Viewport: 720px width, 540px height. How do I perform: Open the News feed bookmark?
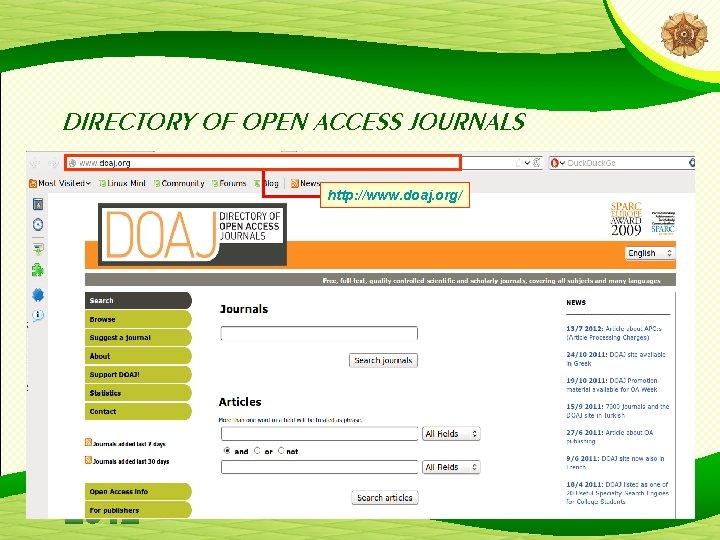point(305,183)
